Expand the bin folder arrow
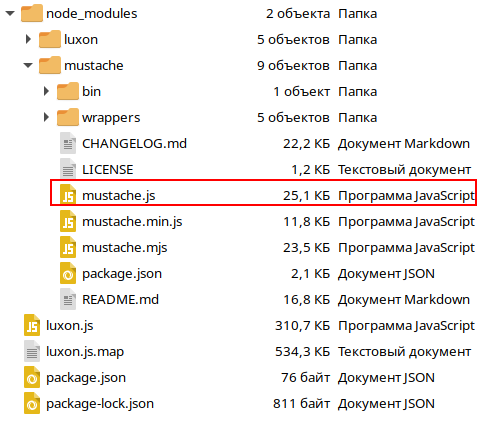 (47, 91)
